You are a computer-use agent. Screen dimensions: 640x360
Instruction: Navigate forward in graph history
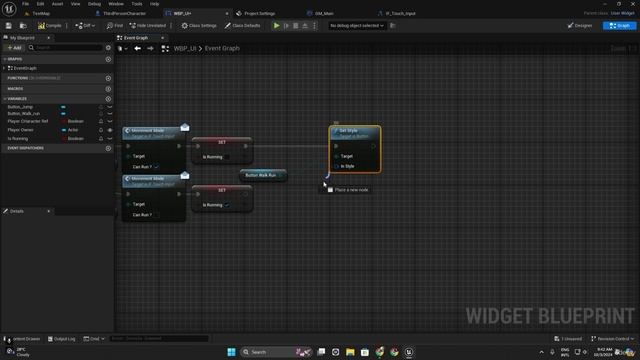150,48
